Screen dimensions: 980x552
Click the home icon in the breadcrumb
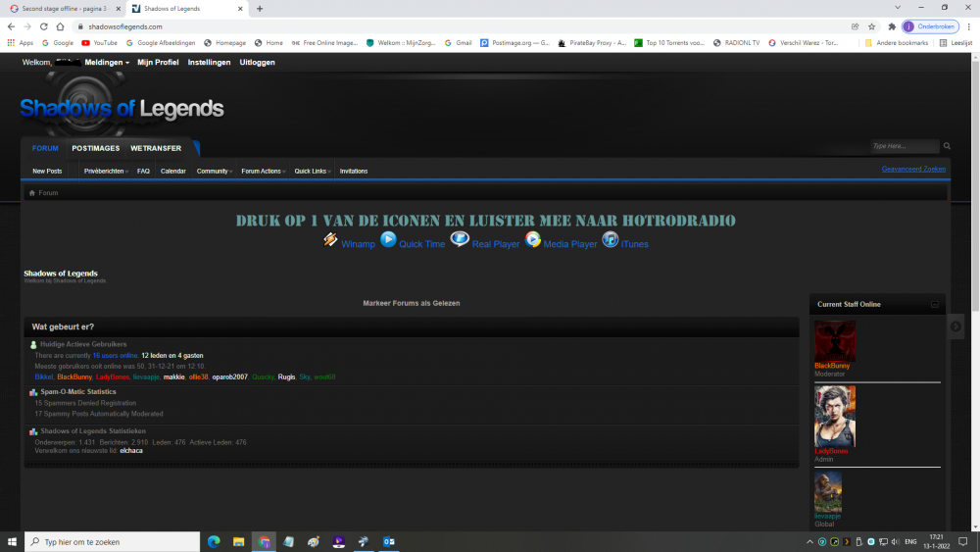pyautogui.click(x=32, y=193)
